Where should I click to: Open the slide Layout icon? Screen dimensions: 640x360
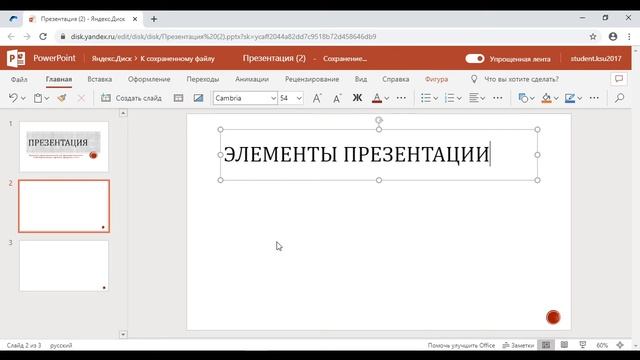coord(178,98)
